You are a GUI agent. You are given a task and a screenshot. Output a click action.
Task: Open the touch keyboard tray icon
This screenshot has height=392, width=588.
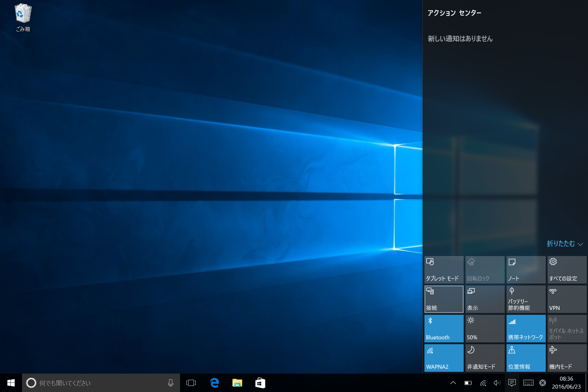pos(528,383)
